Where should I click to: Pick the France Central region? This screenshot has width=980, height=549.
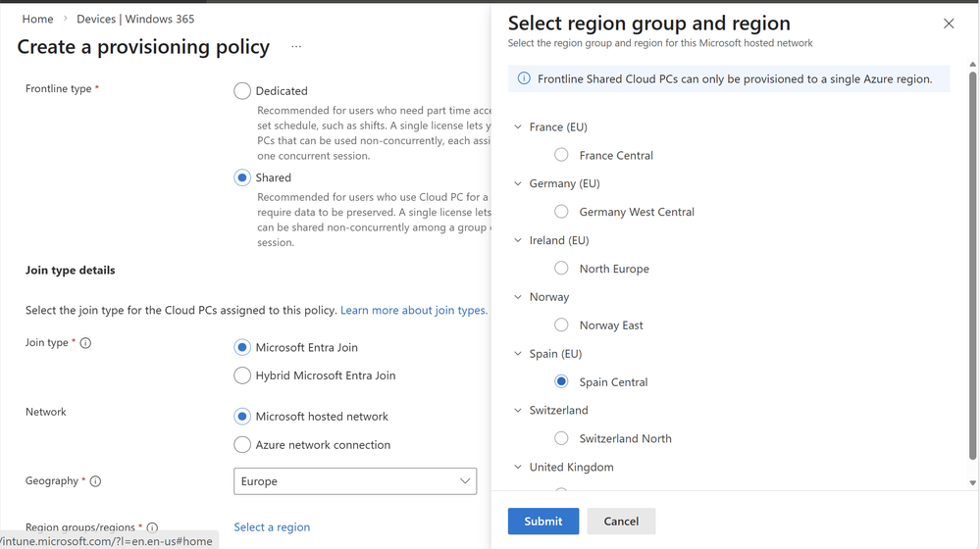pyautogui.click(x=561, y=155)
